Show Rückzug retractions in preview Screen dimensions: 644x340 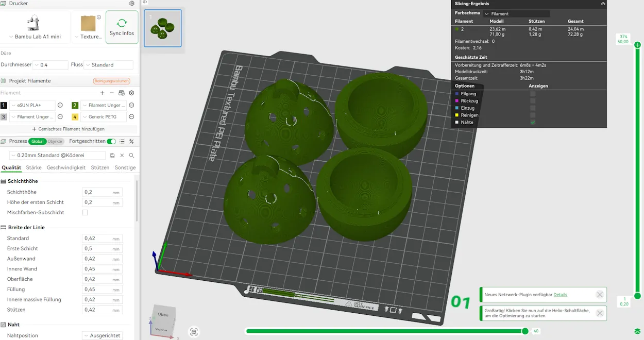[x=533, y=101]
